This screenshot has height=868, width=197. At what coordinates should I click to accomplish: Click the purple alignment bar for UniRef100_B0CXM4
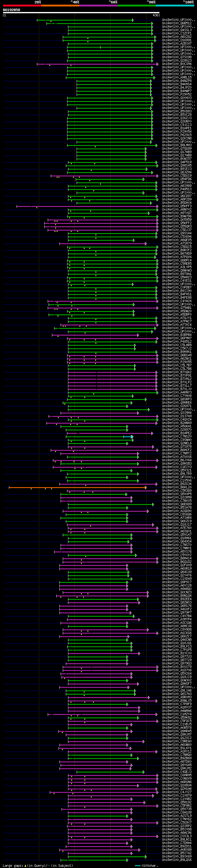(97, 64)
